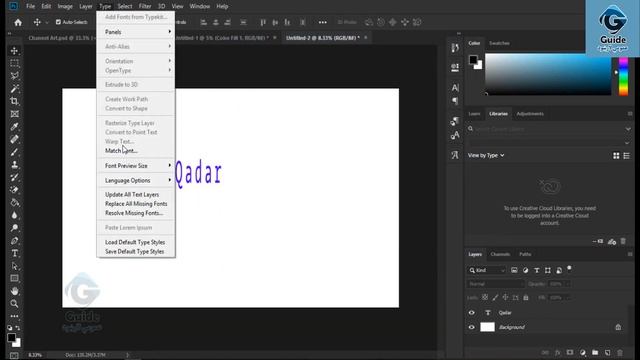Toggle filter for pixel layers

pos(514,270)
